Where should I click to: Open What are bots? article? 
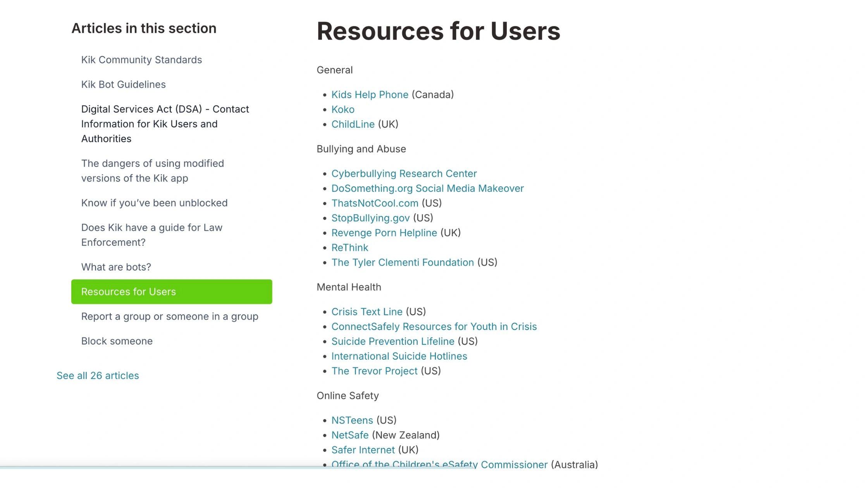(x=116, y=267)
